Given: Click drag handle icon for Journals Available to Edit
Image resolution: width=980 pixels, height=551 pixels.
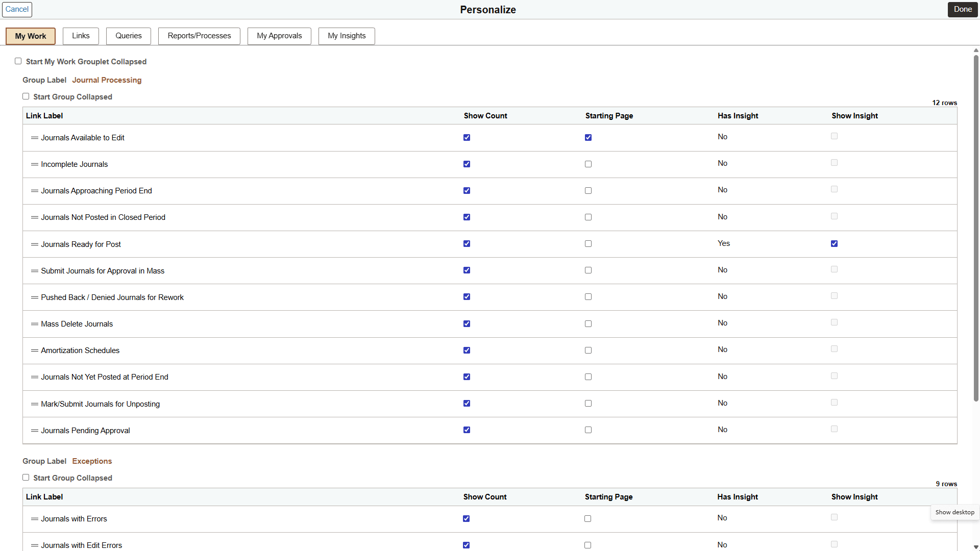Looking at the screenshot, I should [x=34, y=138].
